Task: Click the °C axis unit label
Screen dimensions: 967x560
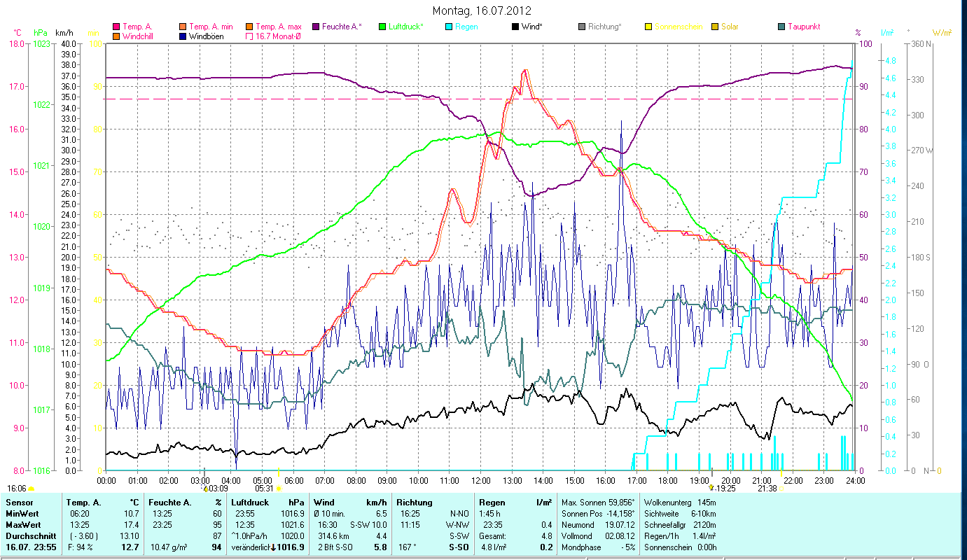Action: click(x=18, y=33)
